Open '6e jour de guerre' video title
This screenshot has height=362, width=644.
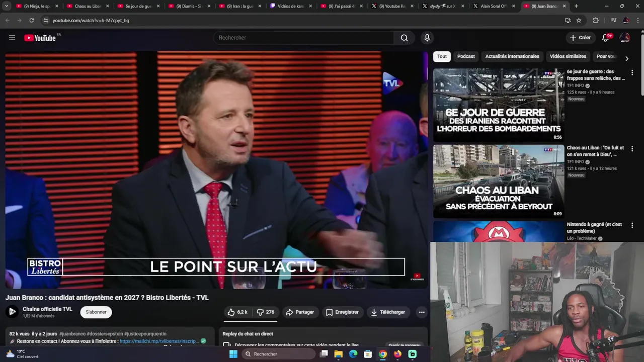point(596,75)
